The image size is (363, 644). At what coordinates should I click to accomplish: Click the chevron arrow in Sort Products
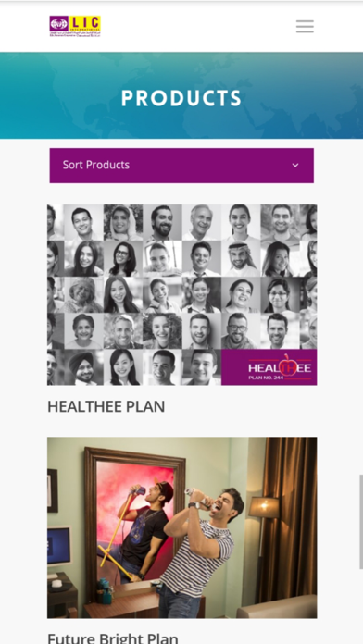click(295, 166)
